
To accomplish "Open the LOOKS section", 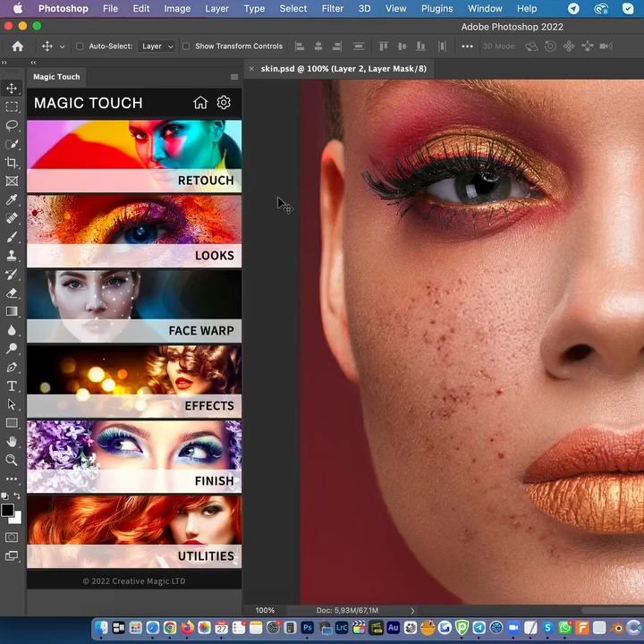I will tap(134, 232).
